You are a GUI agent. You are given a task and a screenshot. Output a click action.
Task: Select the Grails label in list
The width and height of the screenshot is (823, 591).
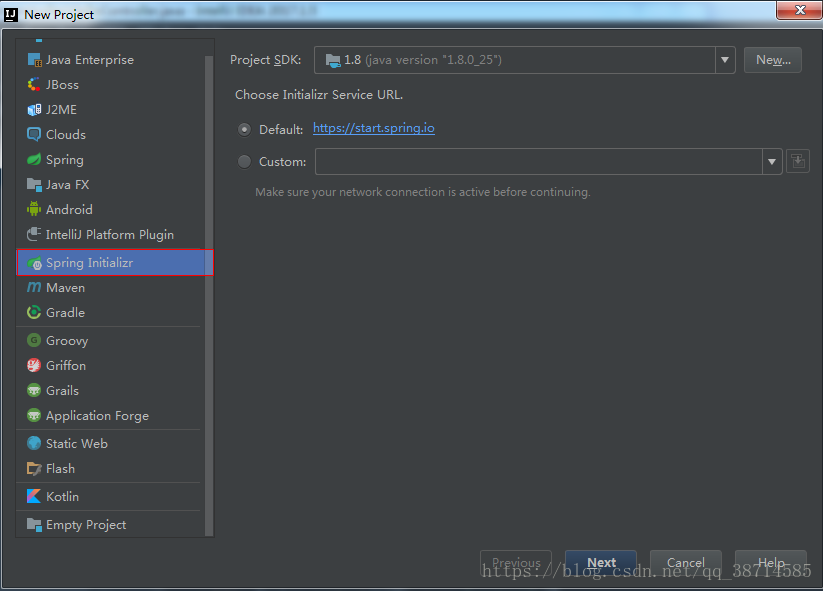point(62,391)
